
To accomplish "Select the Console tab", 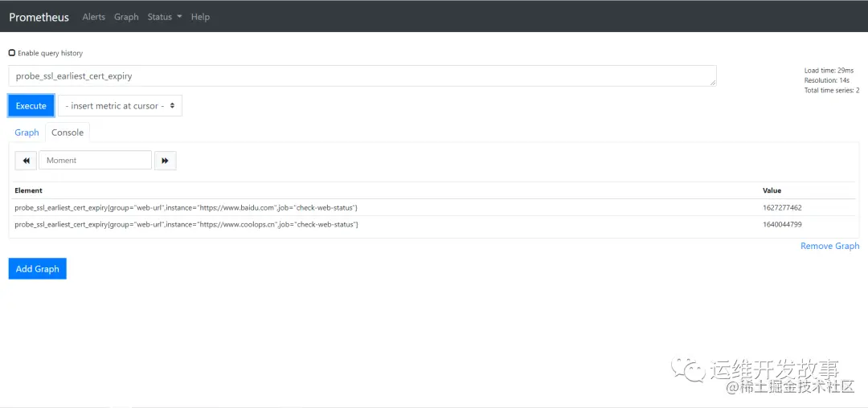I will coord(68,133).
